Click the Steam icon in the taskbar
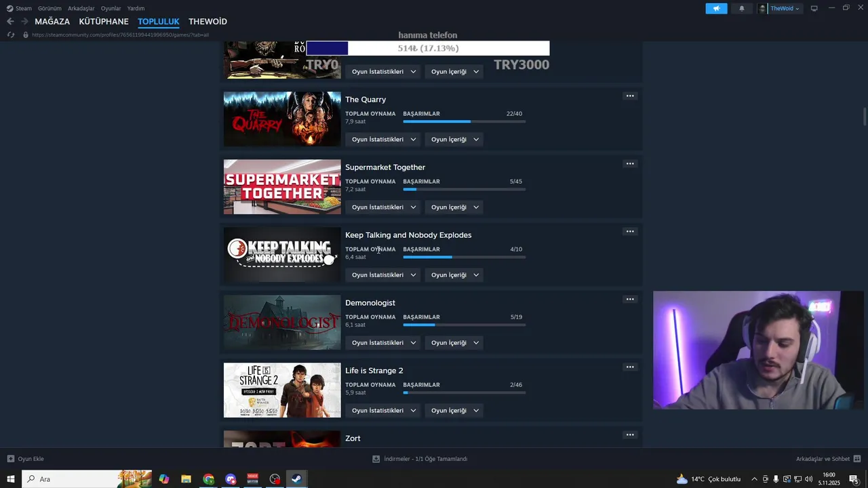The image size is (868, 488). (296, 479)
